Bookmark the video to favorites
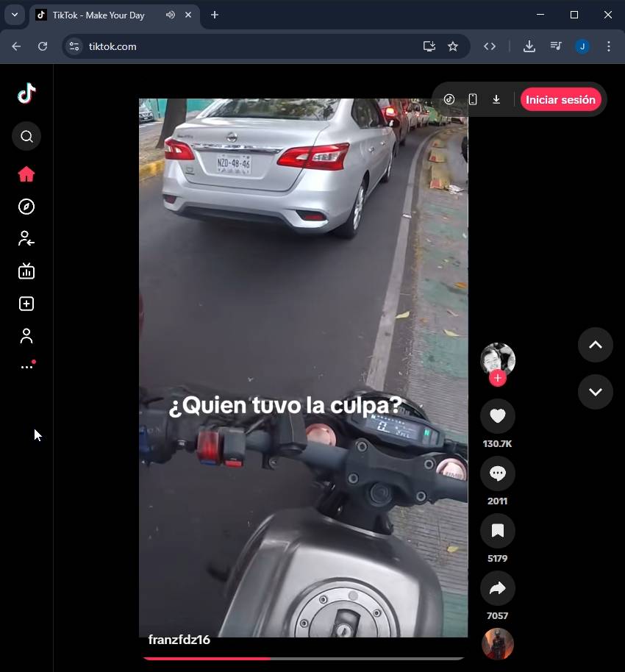 point(498,531)
